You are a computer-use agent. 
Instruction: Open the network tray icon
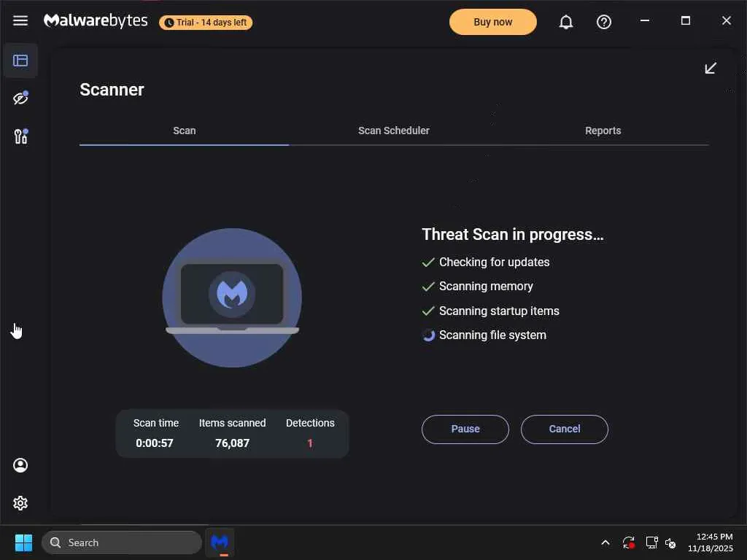651,542
